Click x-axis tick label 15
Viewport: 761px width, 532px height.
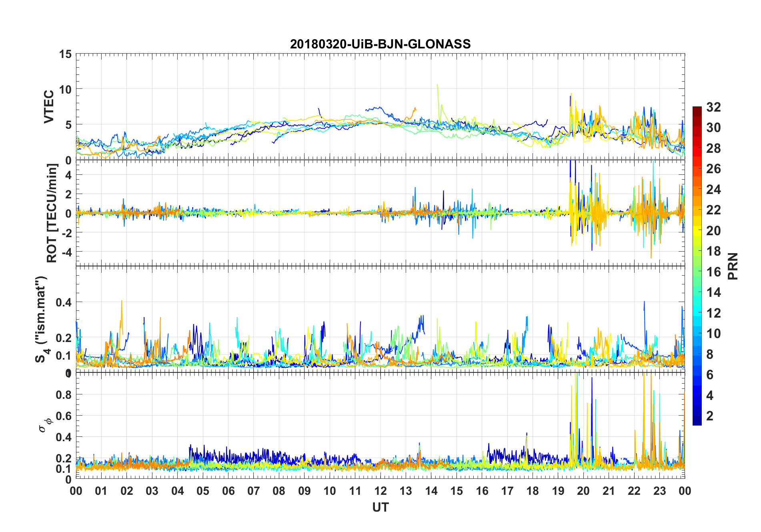coord(457,491)
